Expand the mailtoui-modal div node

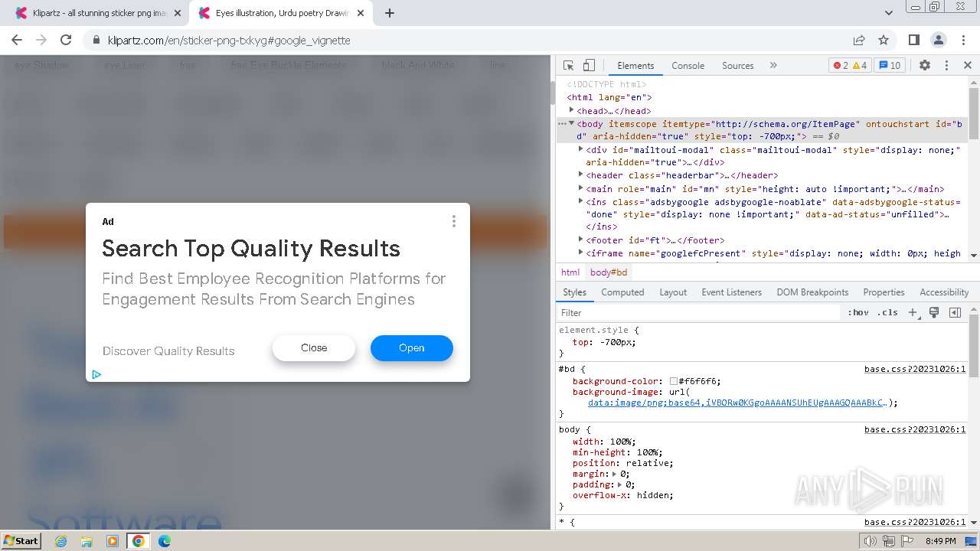point(580,149)
